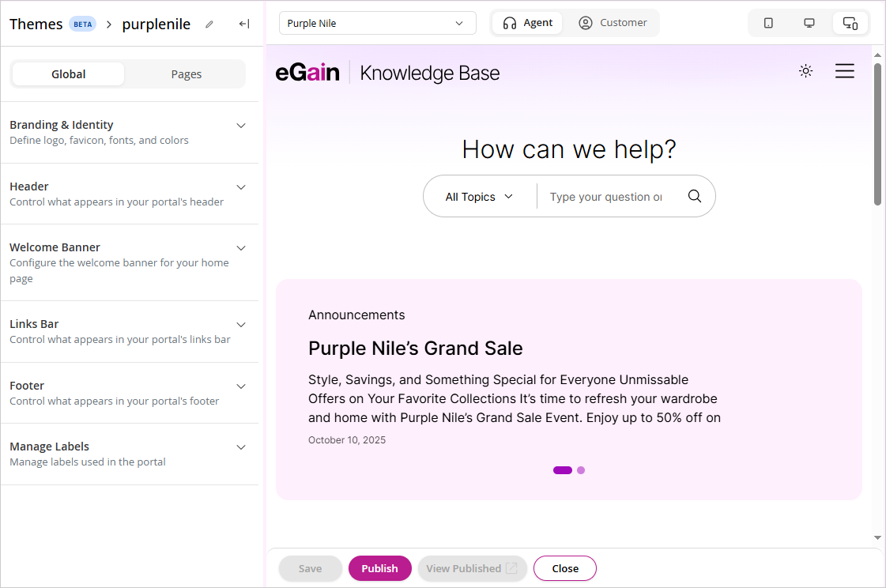Select the responsive multi-device preview icon
This screenshot has height=588, width=886.
pos(850,23)
